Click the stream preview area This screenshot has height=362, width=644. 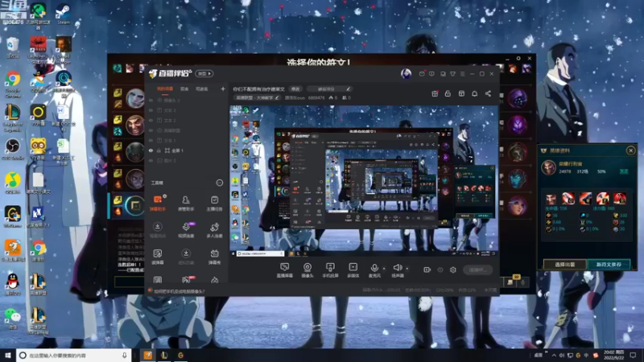(x=364, y=181)
